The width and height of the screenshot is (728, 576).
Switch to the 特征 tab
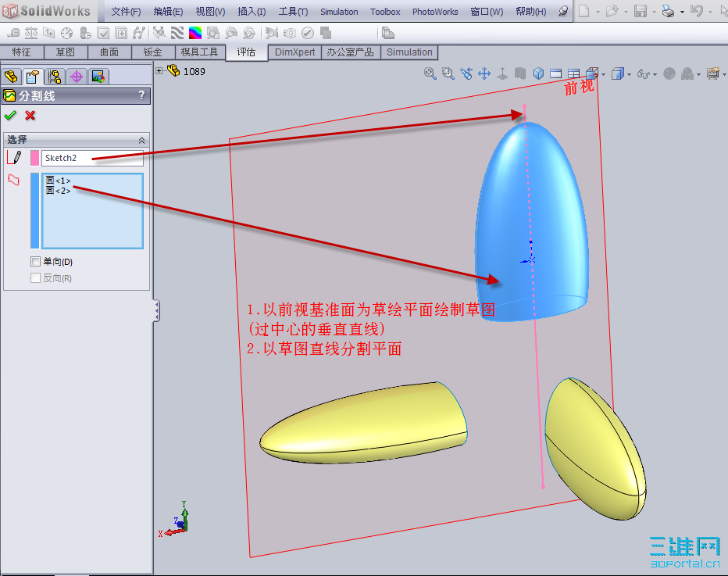click(x=22, y=52)
